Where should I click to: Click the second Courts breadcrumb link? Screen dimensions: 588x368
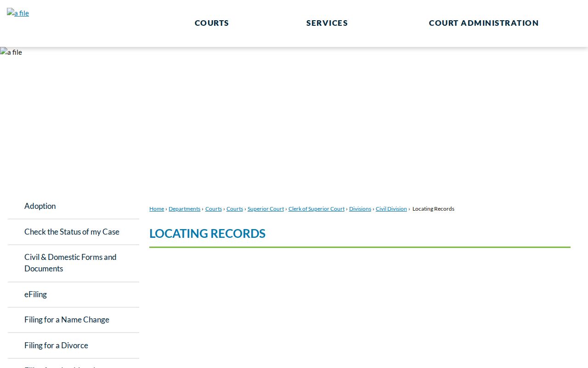coord(235,209)
